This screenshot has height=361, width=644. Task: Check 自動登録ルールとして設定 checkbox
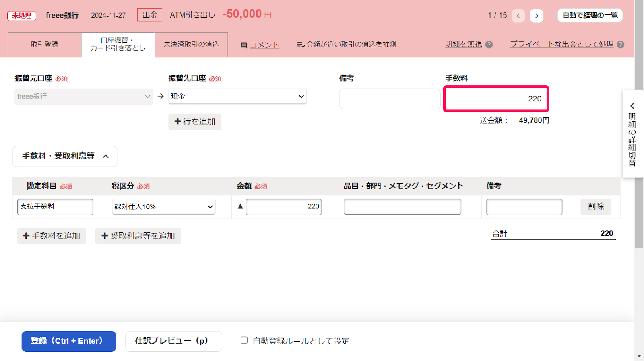coord(244,340)
